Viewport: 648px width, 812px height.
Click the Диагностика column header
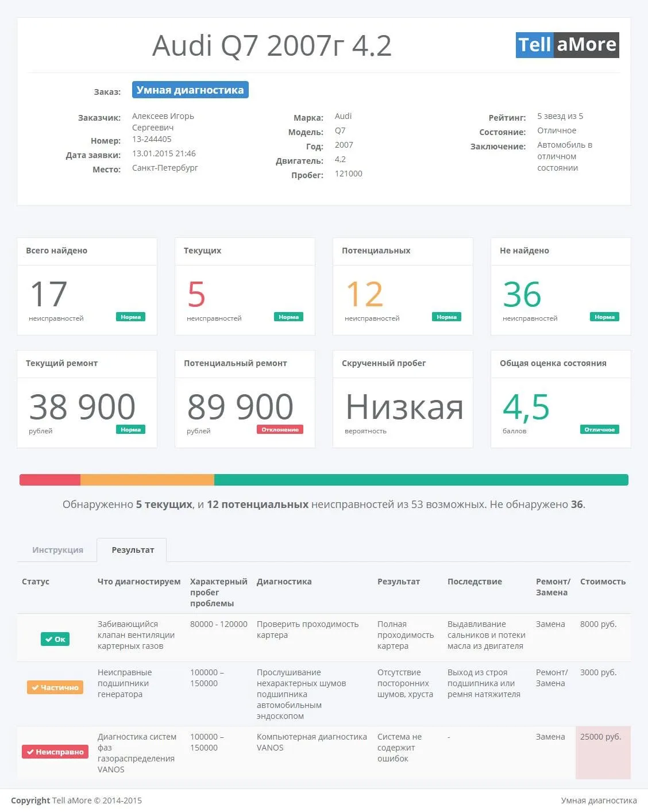coord(284,582)
